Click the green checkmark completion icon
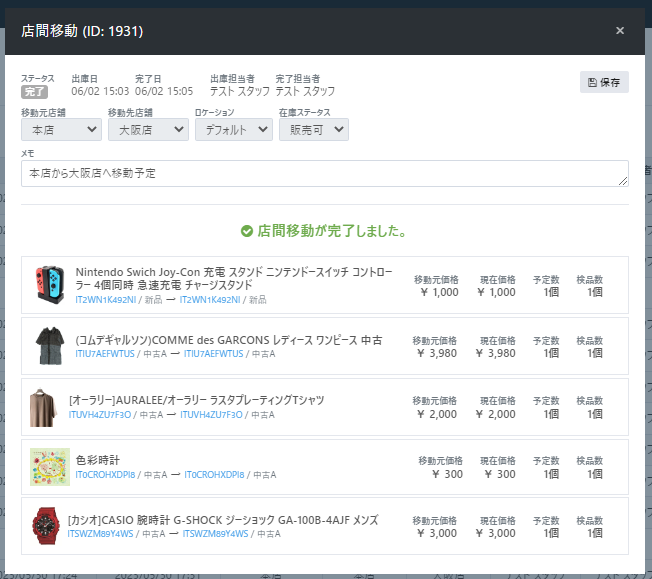This screenshot has height=579, width=652. point(247,231)
